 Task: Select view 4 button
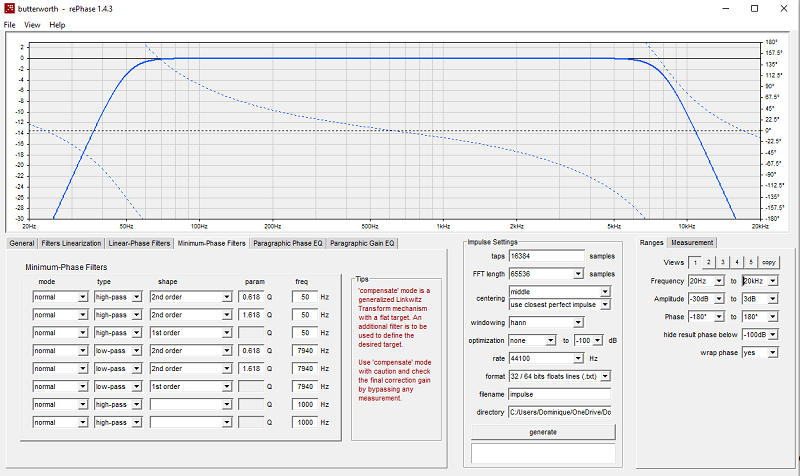coord(737,262)
